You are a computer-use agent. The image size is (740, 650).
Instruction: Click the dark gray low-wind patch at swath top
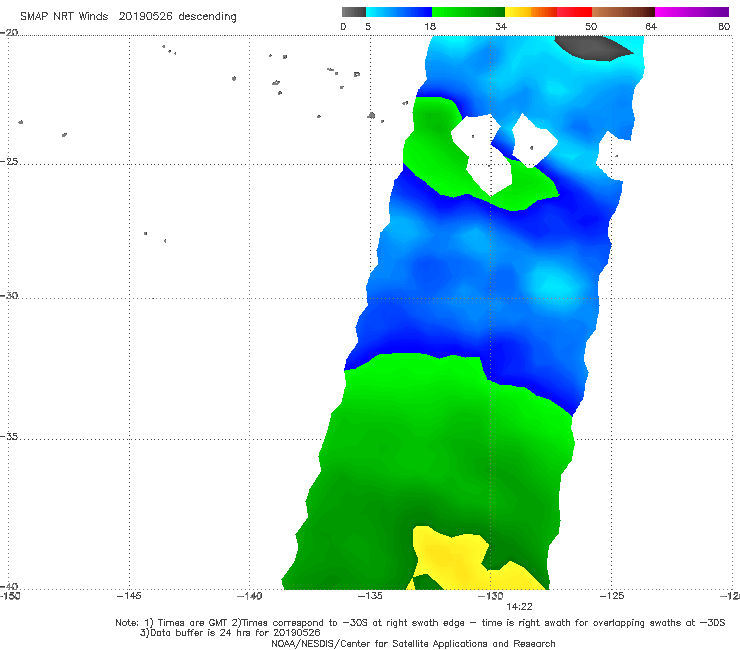pos(592,48)
